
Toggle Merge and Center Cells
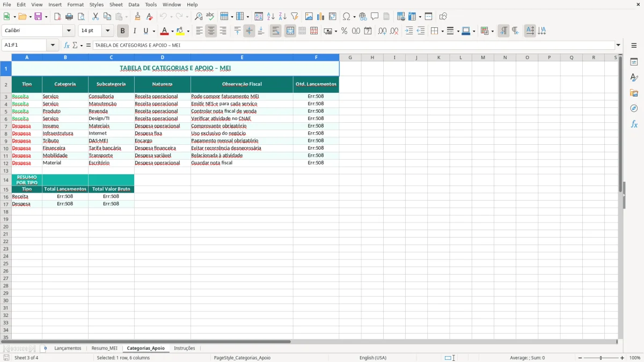tap(290, 31)
